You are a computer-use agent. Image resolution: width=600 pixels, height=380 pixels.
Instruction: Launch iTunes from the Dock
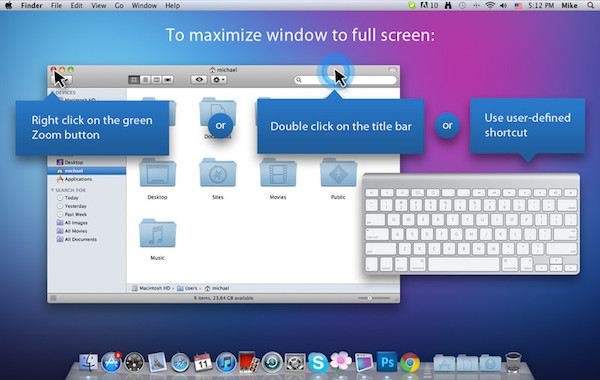pos(226,362)
